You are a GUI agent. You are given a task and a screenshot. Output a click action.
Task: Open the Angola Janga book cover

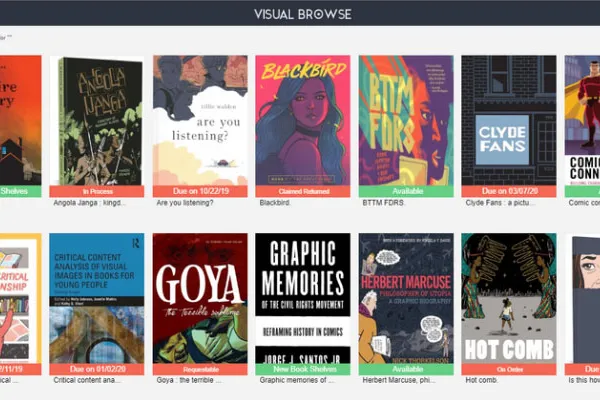[97, 121]
